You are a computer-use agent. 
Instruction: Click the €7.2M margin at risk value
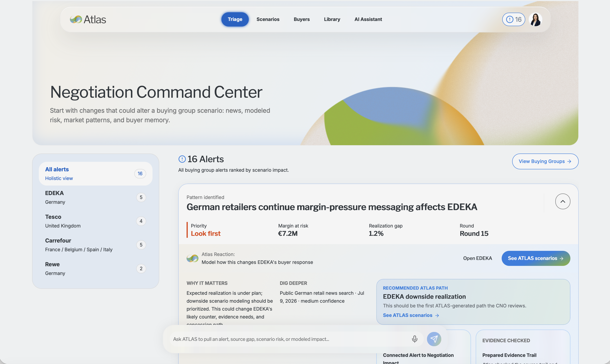pyautogui.click(x=288, y=233)
